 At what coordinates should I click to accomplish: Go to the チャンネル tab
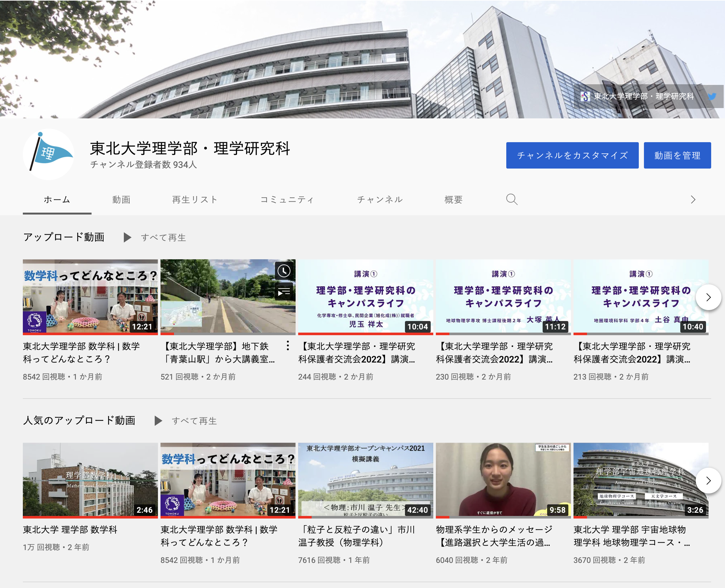click(x=380, y=199)
